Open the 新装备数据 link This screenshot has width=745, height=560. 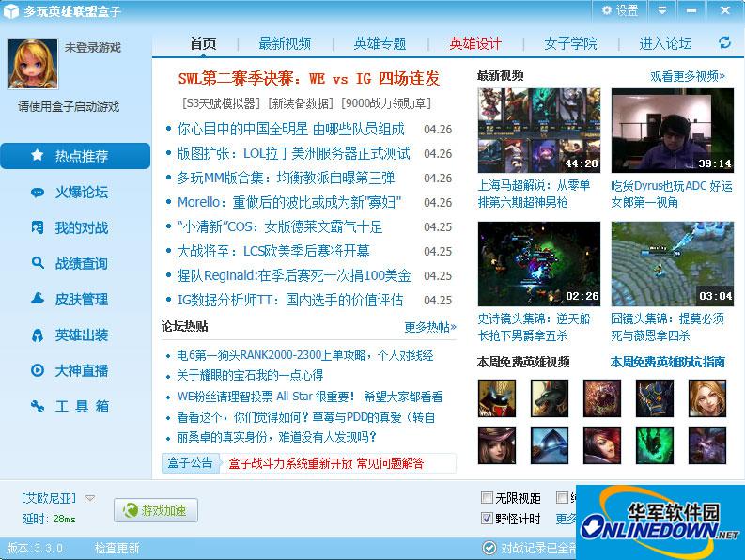pos(302,103)
